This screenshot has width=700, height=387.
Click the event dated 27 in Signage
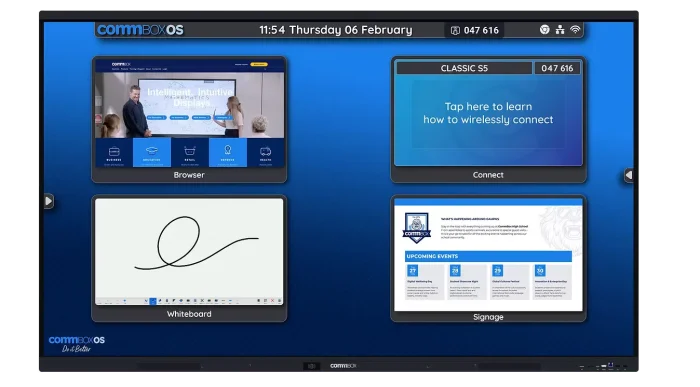click(x=424, y=282)
